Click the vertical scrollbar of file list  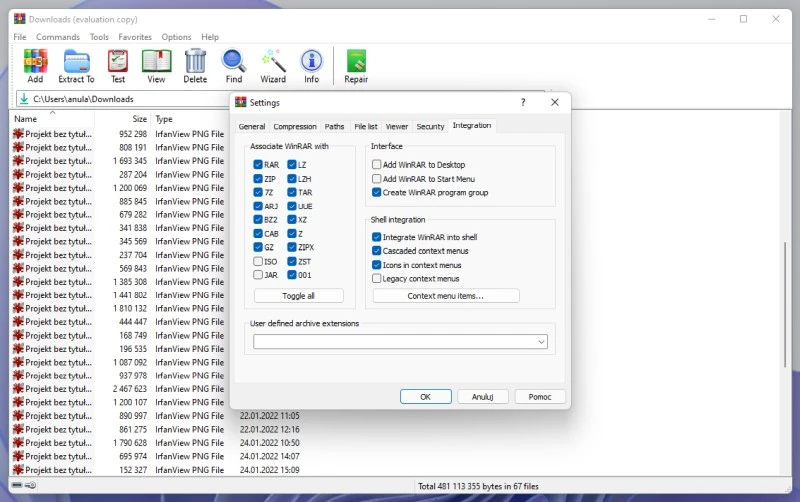[x=785, y=305]
